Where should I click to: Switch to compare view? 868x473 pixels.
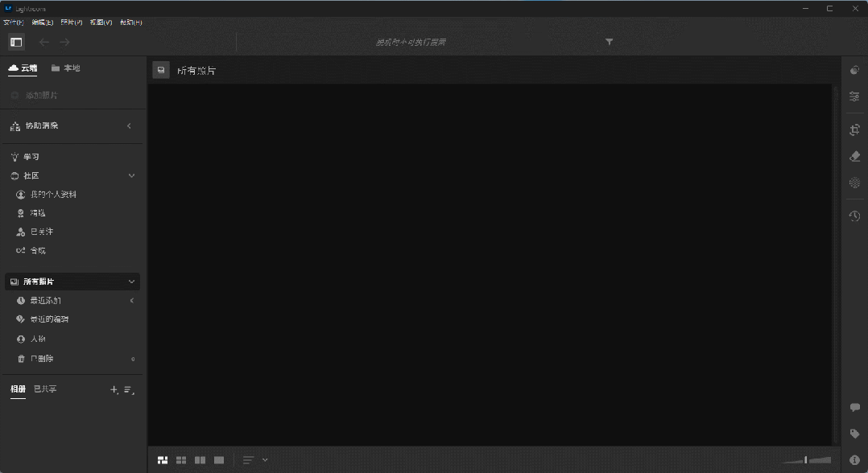click(200, 460)
